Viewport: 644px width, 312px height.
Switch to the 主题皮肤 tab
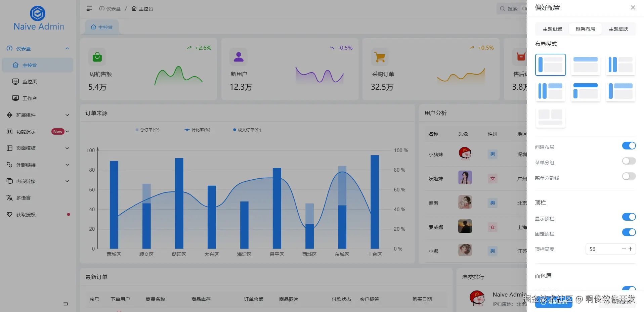pyautogui.click(x=618, y=29)
